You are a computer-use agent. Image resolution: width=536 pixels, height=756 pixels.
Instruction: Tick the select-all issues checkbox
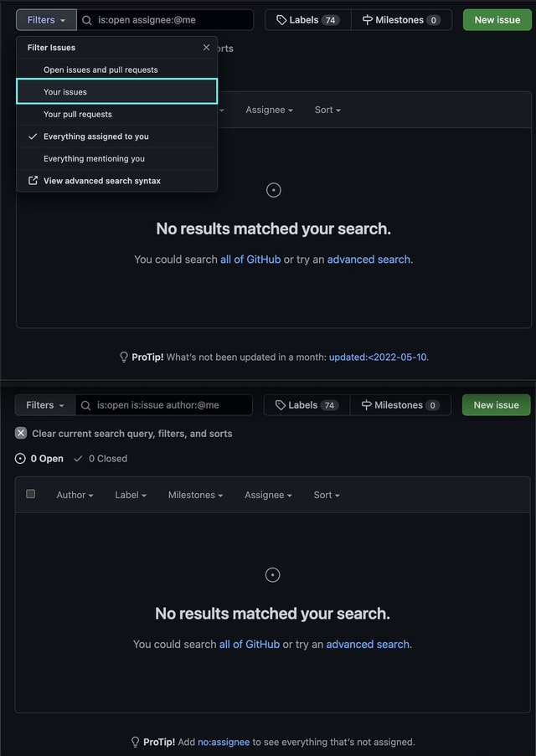(x=31, y=494)
